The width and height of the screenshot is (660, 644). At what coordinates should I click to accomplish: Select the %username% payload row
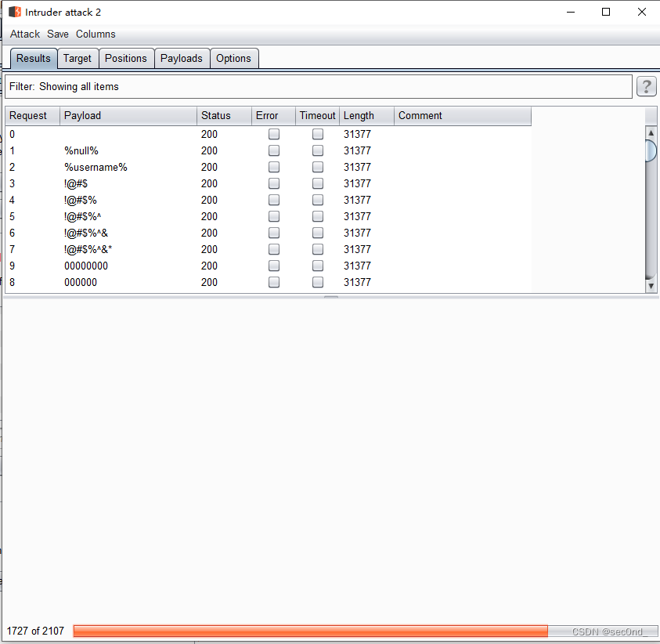tap(268, 167)
